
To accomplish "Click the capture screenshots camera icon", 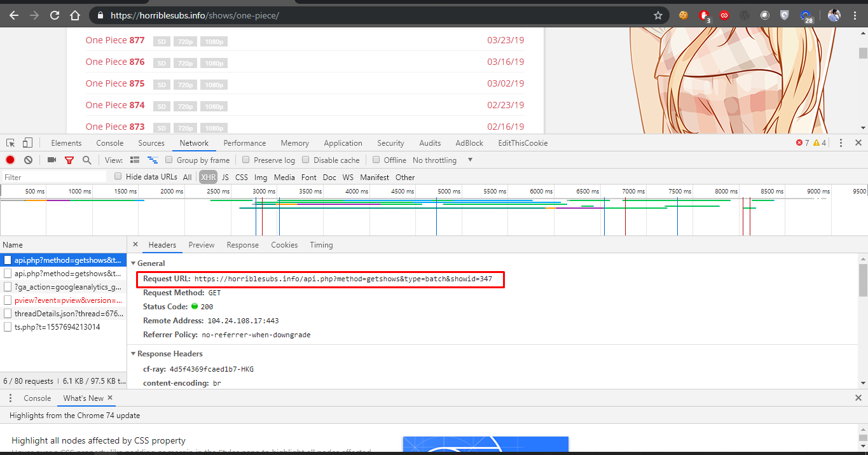I will 52,160.
